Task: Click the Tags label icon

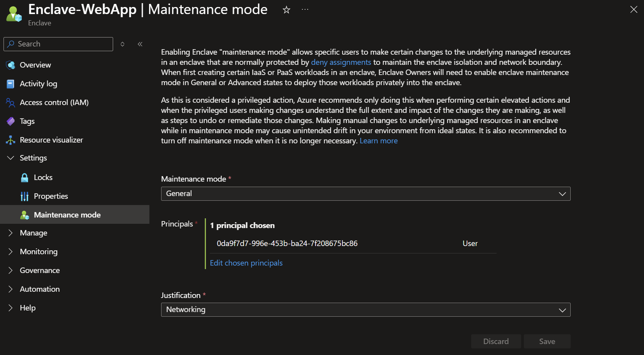Action: pyautogui.click(x=11, y=121)
